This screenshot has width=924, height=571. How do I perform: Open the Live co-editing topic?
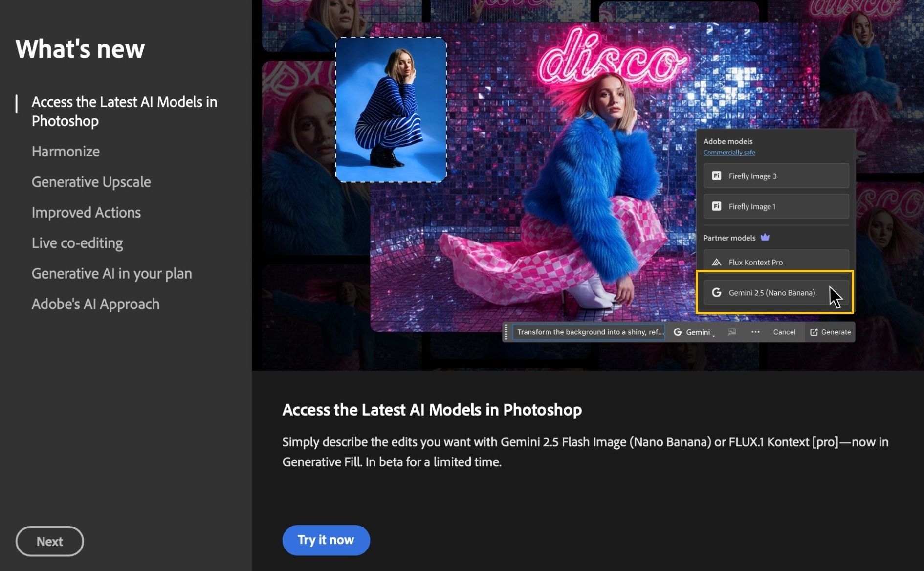(x=77, y=243)
